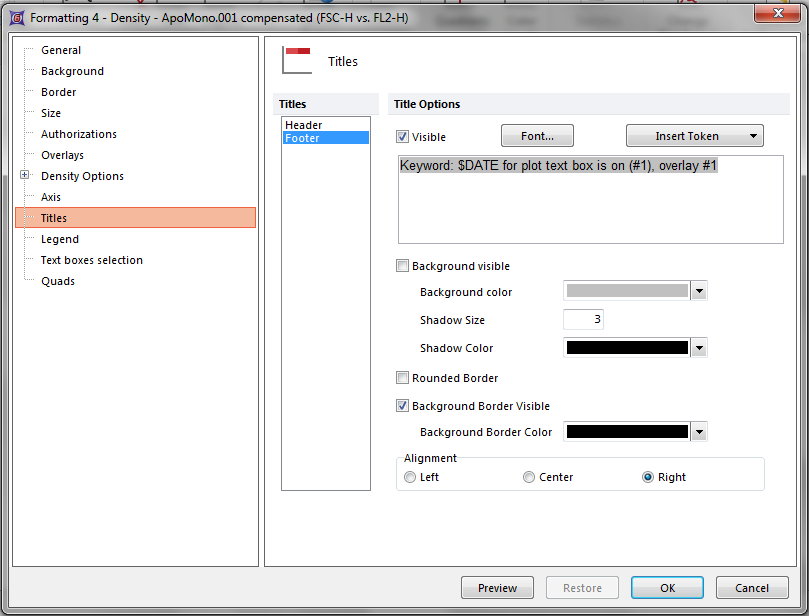
Task: Uncheck Background Border Visible option
Action: pyautogui.click(x=403, y=406)
